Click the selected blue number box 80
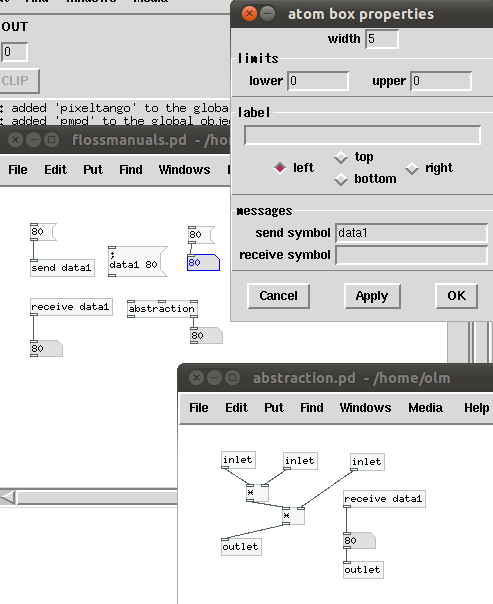493x604 pixels. 203,263
